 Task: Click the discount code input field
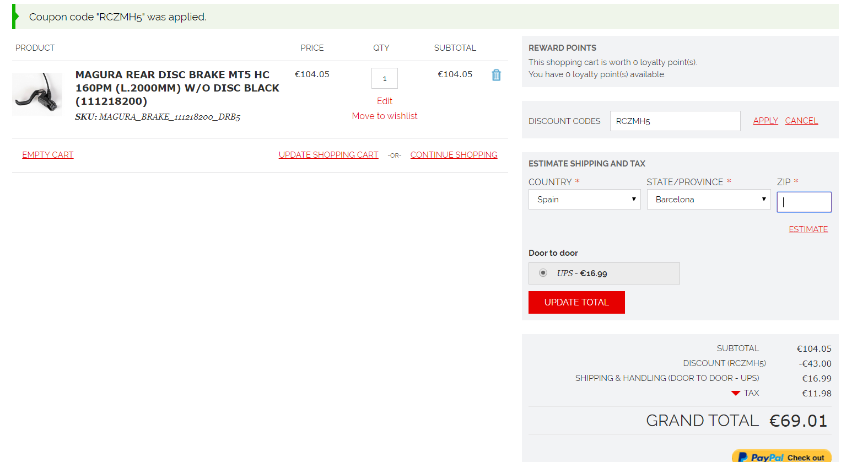[x=675, y=121]
